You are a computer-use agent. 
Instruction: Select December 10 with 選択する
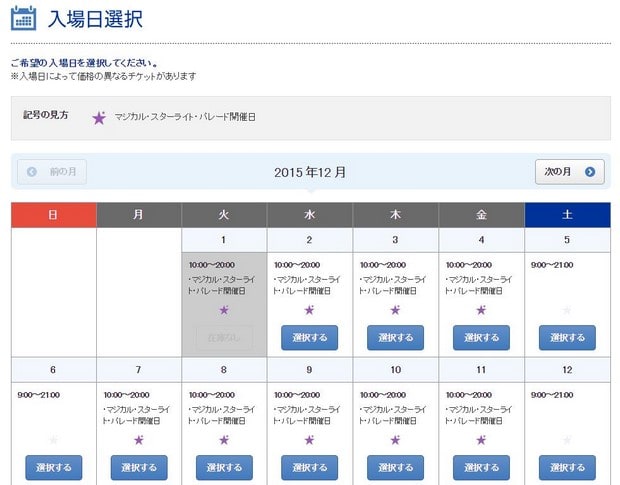395,468
